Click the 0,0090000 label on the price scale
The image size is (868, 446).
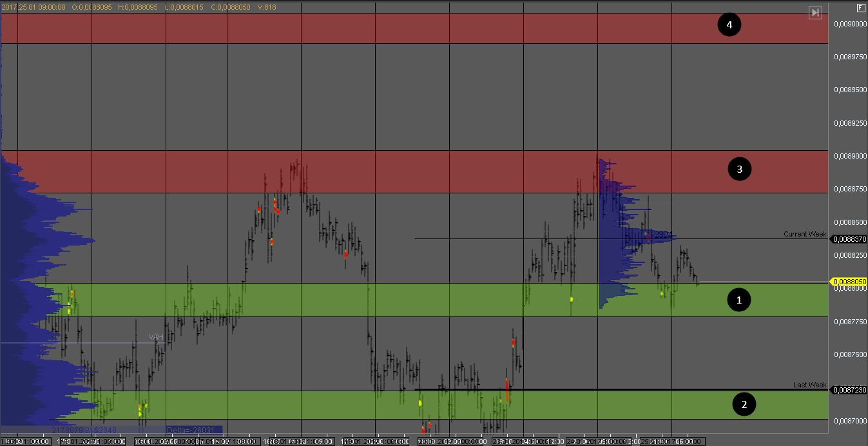click(849, 24)
